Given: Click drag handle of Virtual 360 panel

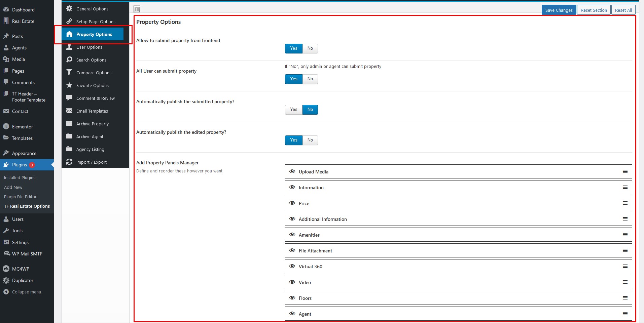Looking at the screenshot, I should pyautogui.click(x=625, y=266).
